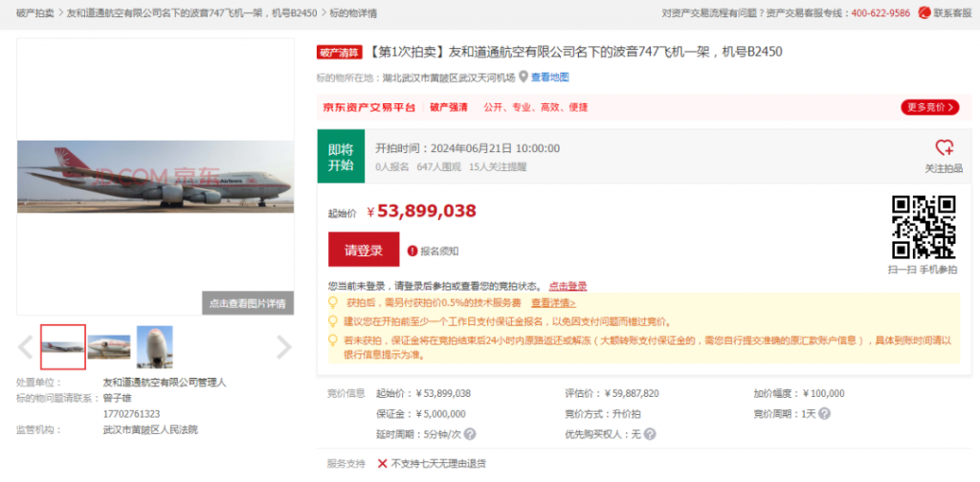Open the 联系客服 chat icon
Viewport: 980px width, 482px height.
coord(924,12)
